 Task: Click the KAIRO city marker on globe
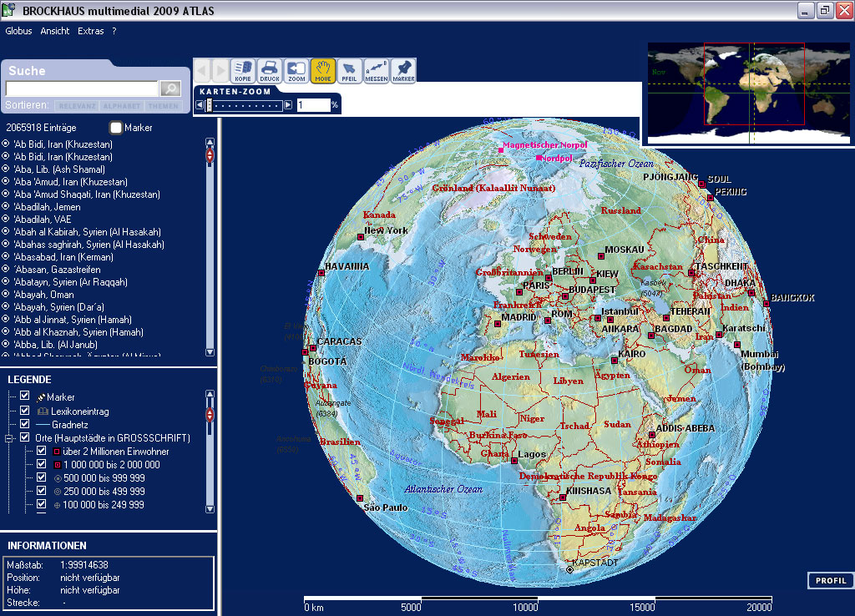pos(614,361)
